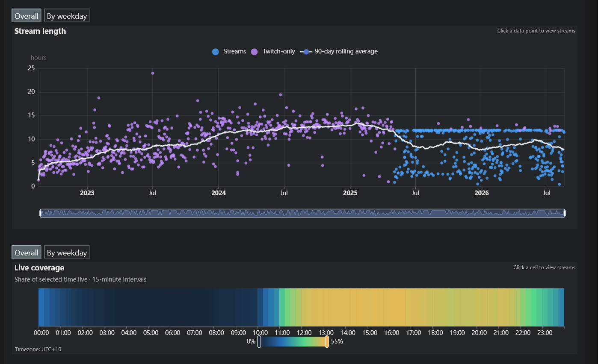This screenshot has height=364, width=598.
Task: Click the "13:00" time label
Action: pyautogui.click(x=326, y=333)
